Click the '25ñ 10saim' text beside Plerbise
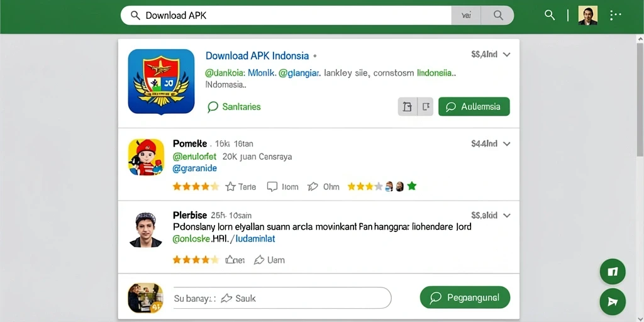The height and width of the screenshot is (322, 644). point(231,215)
